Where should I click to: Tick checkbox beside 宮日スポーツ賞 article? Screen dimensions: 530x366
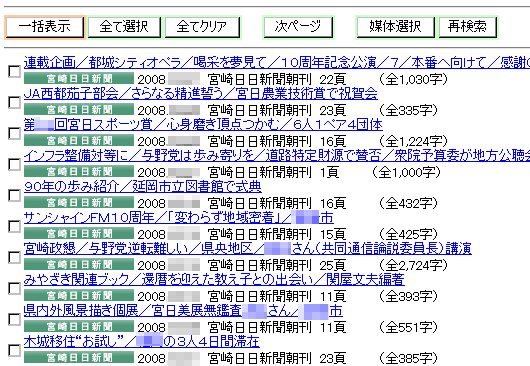[14, 133]
